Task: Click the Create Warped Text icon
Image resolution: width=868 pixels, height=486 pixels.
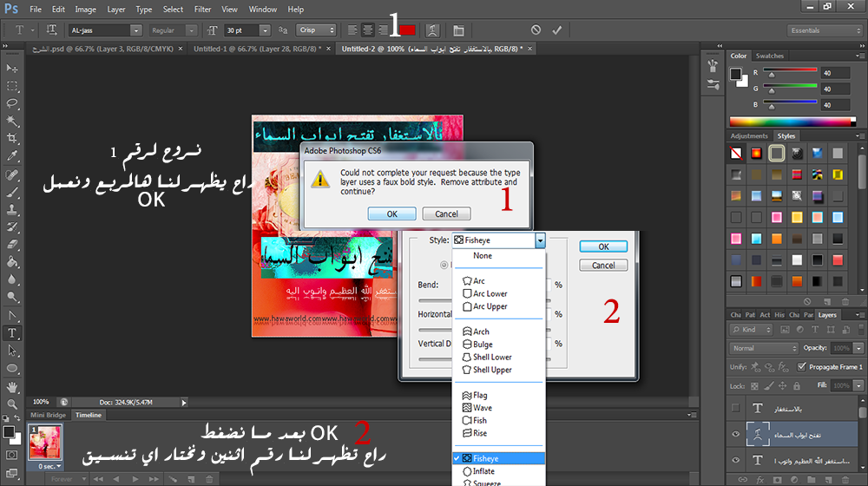Action: tap(433, 30)
